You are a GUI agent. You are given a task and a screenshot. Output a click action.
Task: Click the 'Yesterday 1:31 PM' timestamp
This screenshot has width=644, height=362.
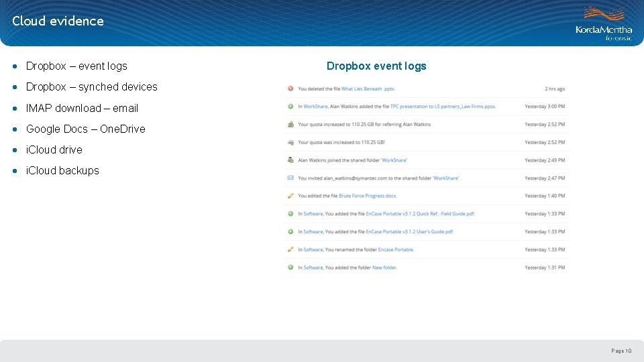click(x=545, y=267)
